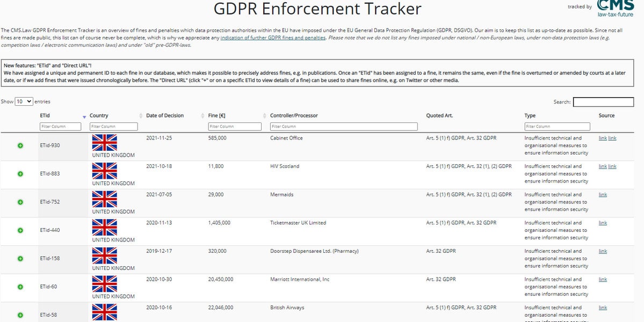Screen dimensions: 644x322
Task: Click the 2019-12-17 decision date
Action: pos(159,252)
